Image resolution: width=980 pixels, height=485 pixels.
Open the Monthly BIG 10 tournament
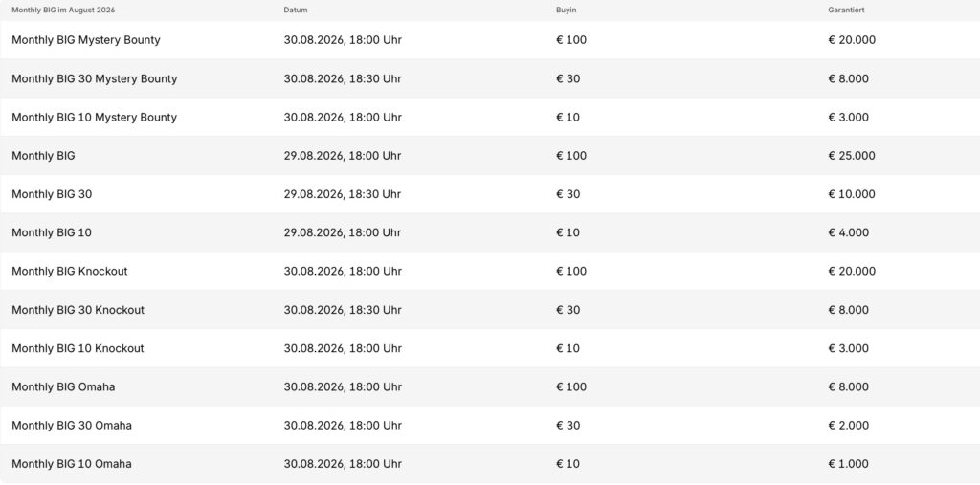[52, 232]
